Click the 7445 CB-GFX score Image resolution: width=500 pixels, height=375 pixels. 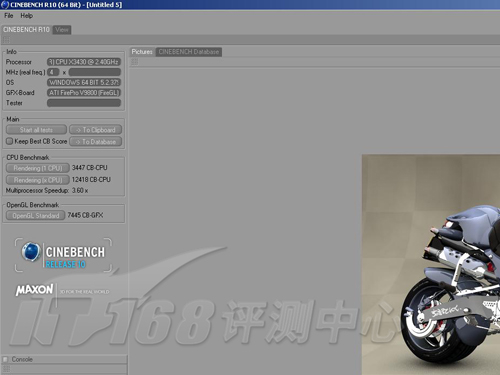85,215
